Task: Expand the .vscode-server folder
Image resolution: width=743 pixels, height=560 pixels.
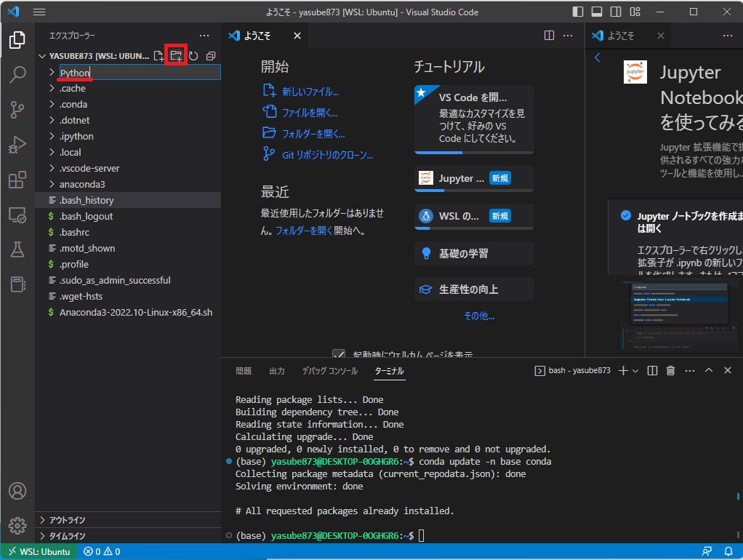Action: [128, 168]
